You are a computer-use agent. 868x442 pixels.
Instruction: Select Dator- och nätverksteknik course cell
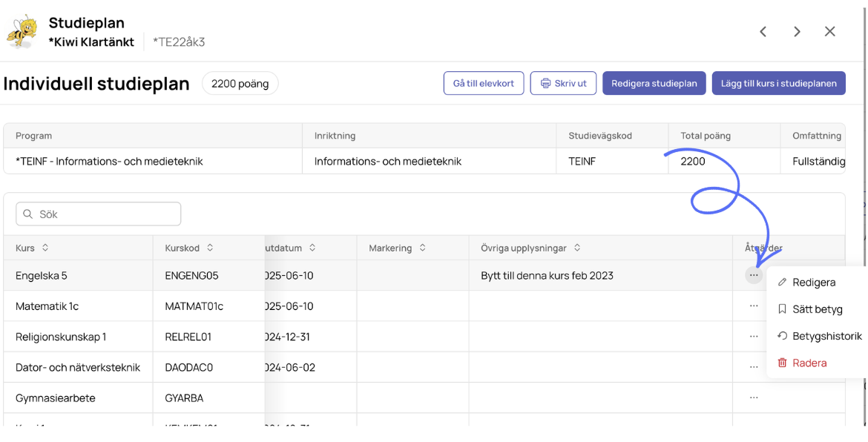coord(78,367)
